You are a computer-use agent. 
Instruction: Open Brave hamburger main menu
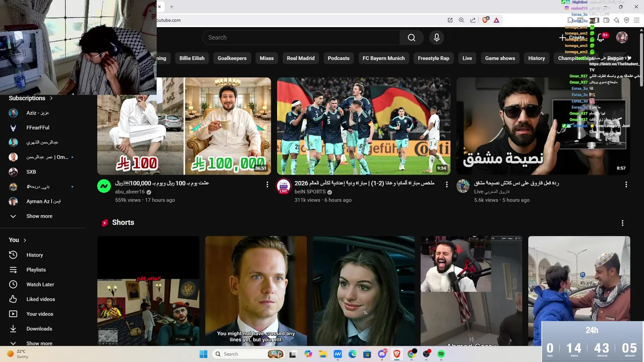click(x=636, y=20)
